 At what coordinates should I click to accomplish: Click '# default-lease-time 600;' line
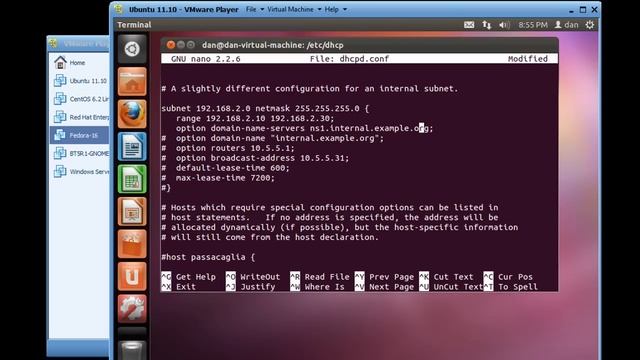click(226, 168)
